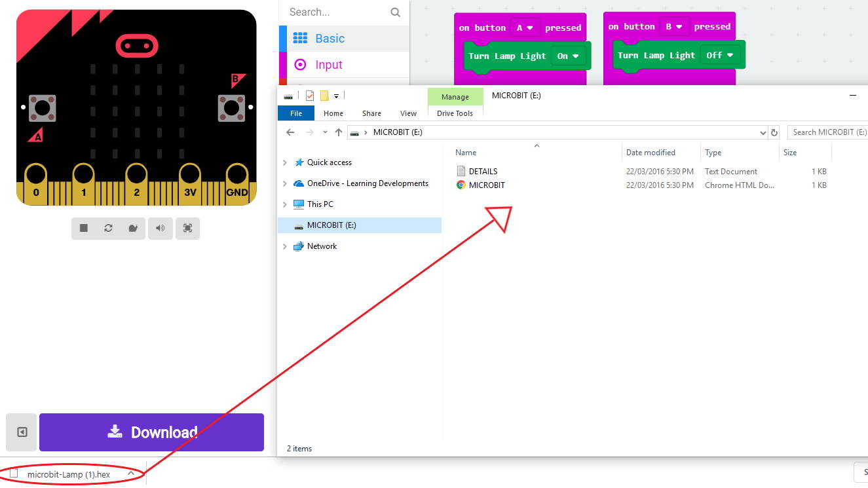Click the Download button
The image size is (868, 488).
(151, 432)
